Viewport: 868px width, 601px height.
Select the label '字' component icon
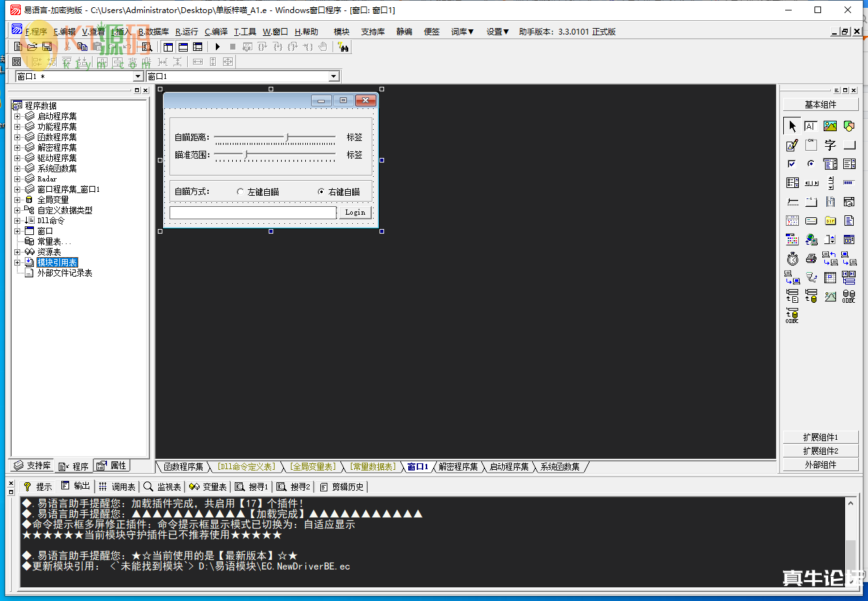click(830, 146)
